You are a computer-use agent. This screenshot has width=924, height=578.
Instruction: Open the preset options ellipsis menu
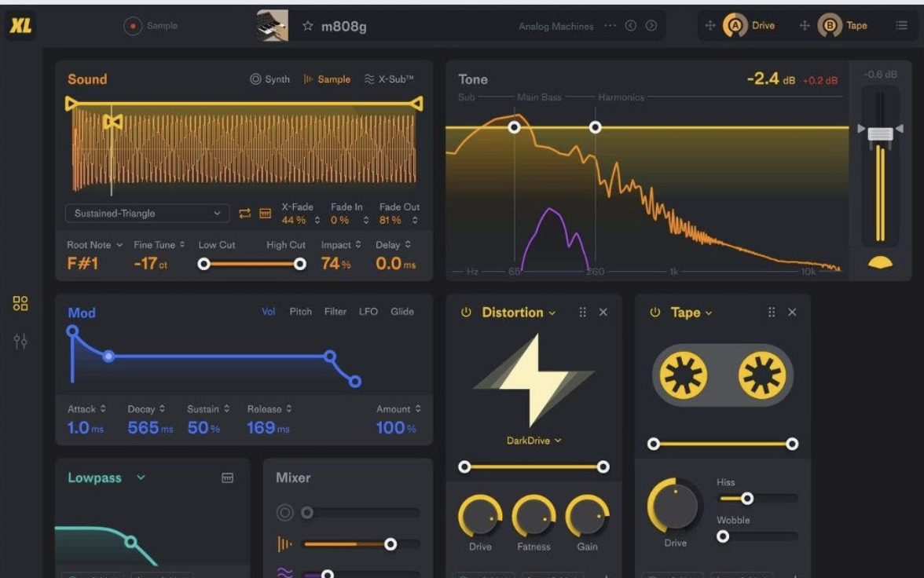[x=610, y=26]
